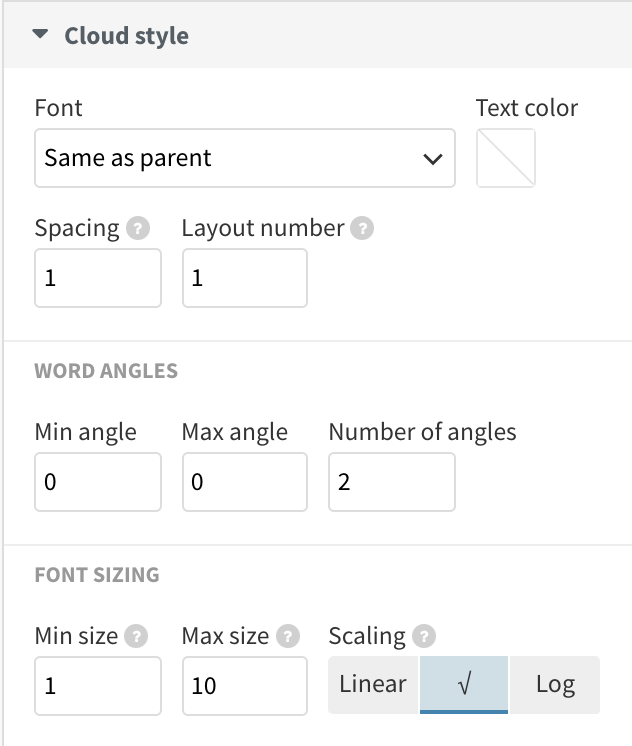Click the Layout number input field

[x=245, y=278]
